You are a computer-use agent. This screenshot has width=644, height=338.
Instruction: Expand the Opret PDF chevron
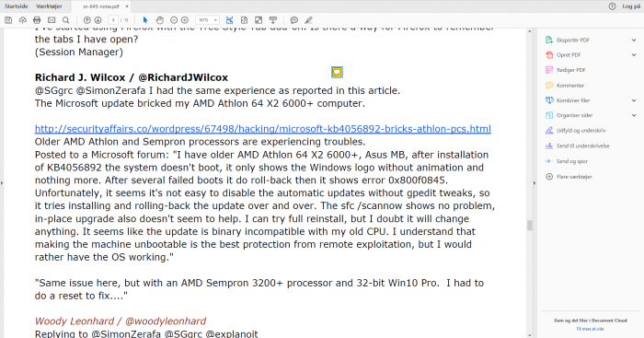pyautogui.click(x=634, y=54)
